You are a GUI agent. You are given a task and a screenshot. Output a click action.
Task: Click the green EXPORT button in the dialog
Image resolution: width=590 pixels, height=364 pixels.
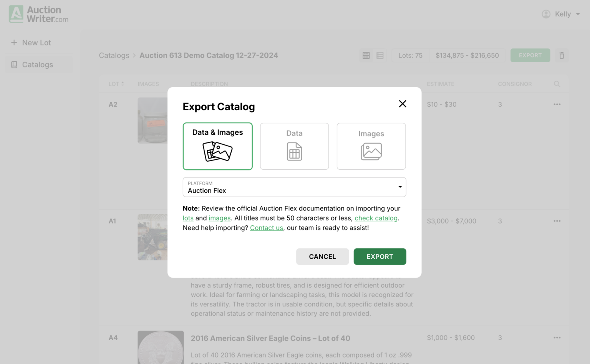[380, 256]
